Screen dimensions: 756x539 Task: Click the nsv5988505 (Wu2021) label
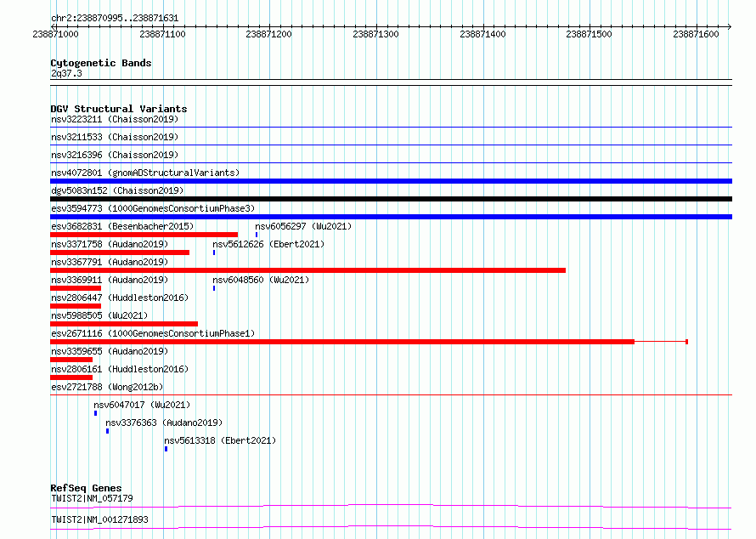(99, 315)
